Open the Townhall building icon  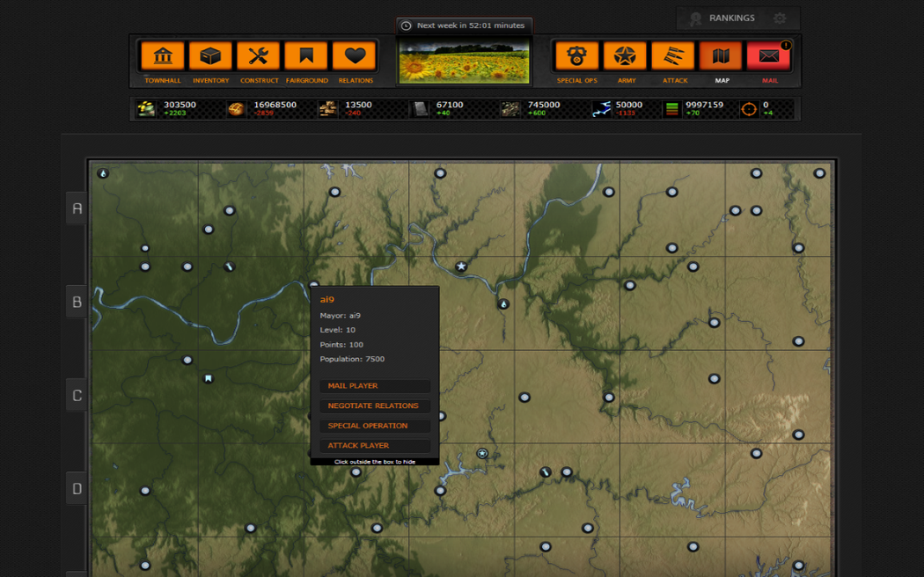(x=163, y=56)
